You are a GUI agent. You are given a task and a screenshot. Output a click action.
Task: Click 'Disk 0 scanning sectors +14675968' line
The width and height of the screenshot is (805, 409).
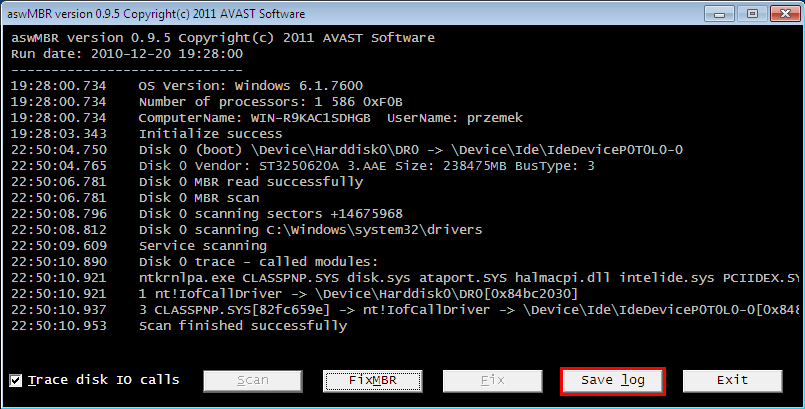coord(207,214)
